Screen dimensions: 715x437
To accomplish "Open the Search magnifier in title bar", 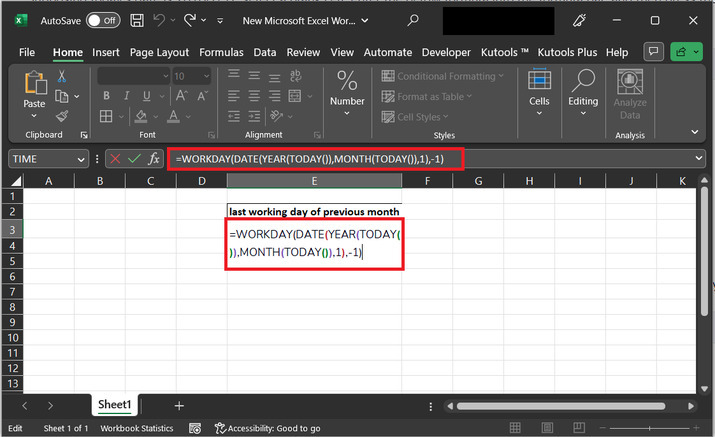I will [414, 20].
